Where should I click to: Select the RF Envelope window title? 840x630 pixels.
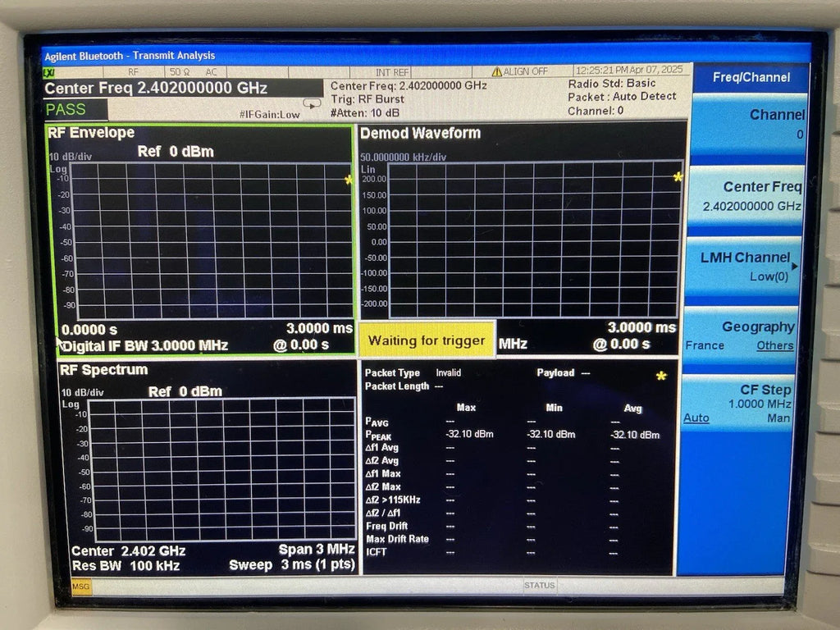pyautogui.click(x=91, y=133)
